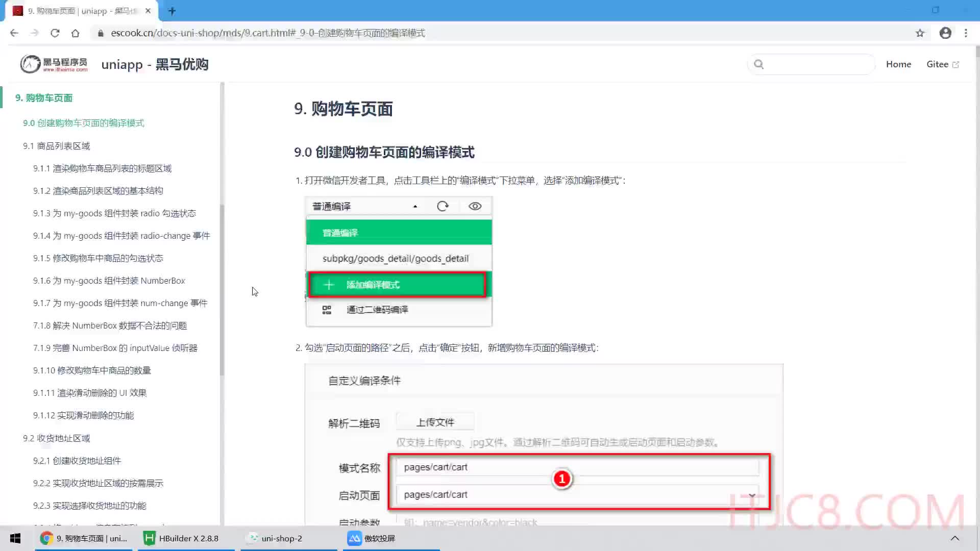Go back with the browser back arrow
Viewport: 980px width, 551px height.
14,33
